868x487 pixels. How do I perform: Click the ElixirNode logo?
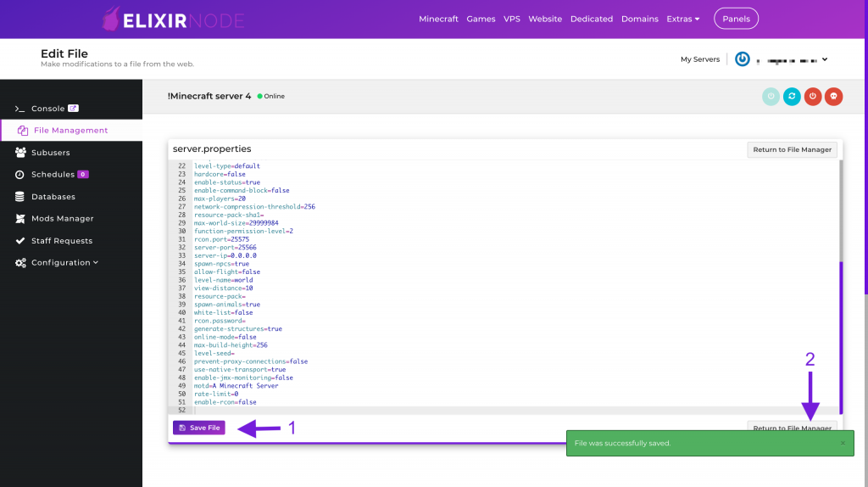tap(173, 20)
